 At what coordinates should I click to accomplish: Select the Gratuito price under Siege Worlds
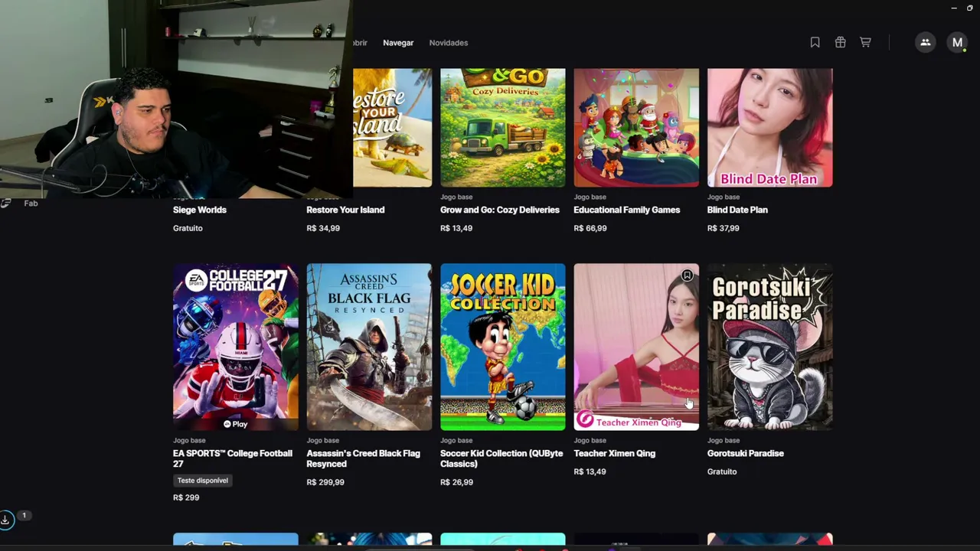[x=188, y=228]
